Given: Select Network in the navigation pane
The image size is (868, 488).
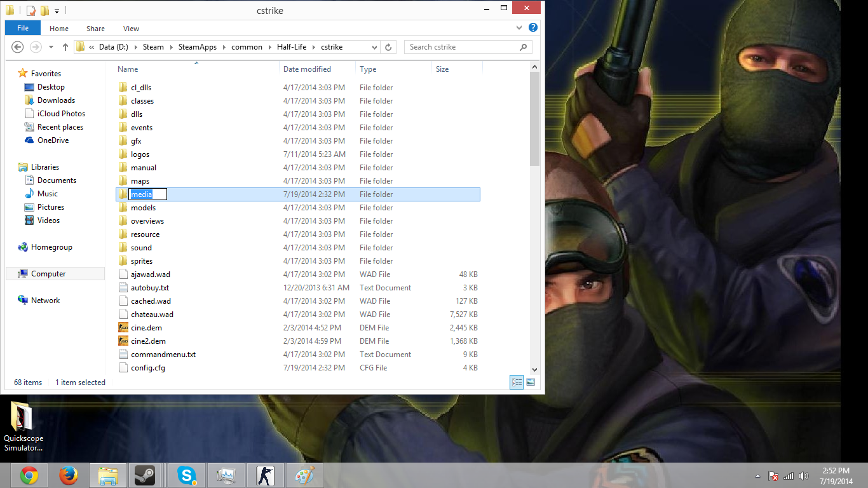Looking at the screenshot, I should click(45, 301).
